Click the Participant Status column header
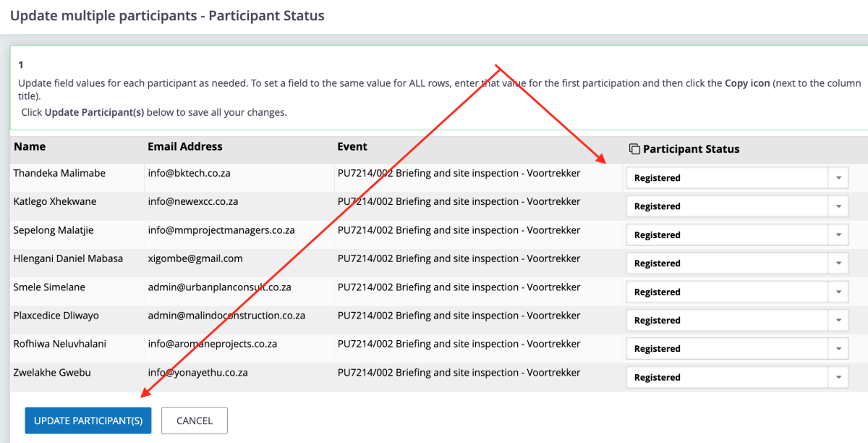 691,149
